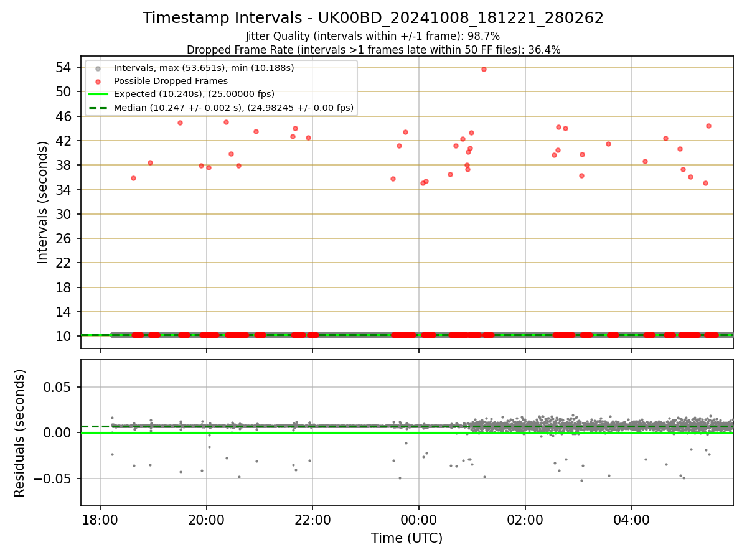Click the "Jitter Quality" 98.7% subtitle line
The image size is (747, 560).
point(373,37)
